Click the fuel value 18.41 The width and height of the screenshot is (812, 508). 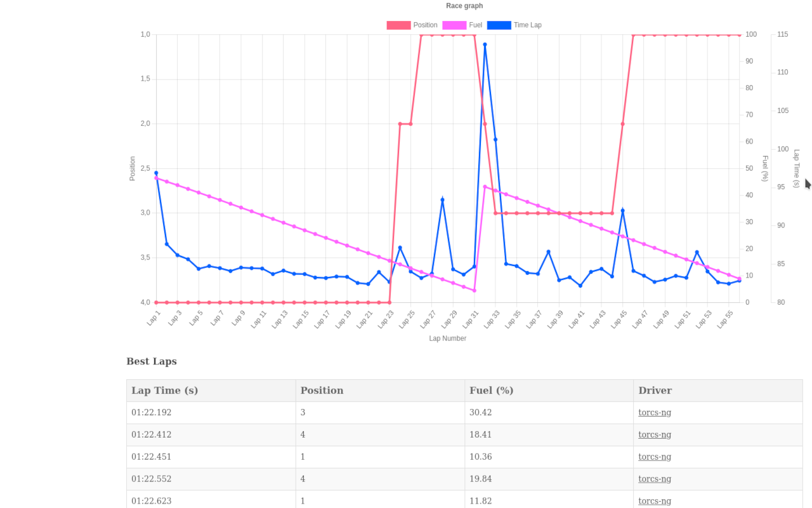coord(481,435)
